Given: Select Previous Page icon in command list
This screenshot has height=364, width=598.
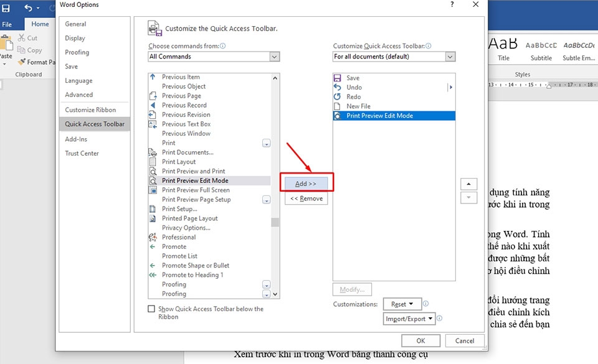Looking at the screenshot, I should (153, 96).
